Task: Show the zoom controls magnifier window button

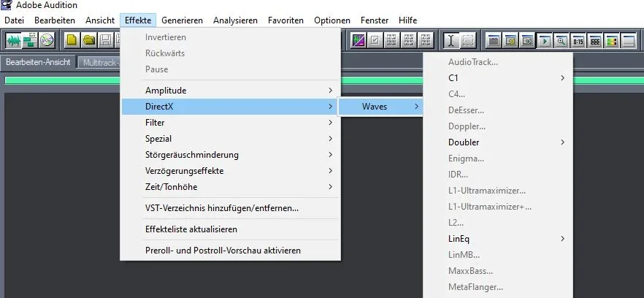Action: (x=561, y=41)
